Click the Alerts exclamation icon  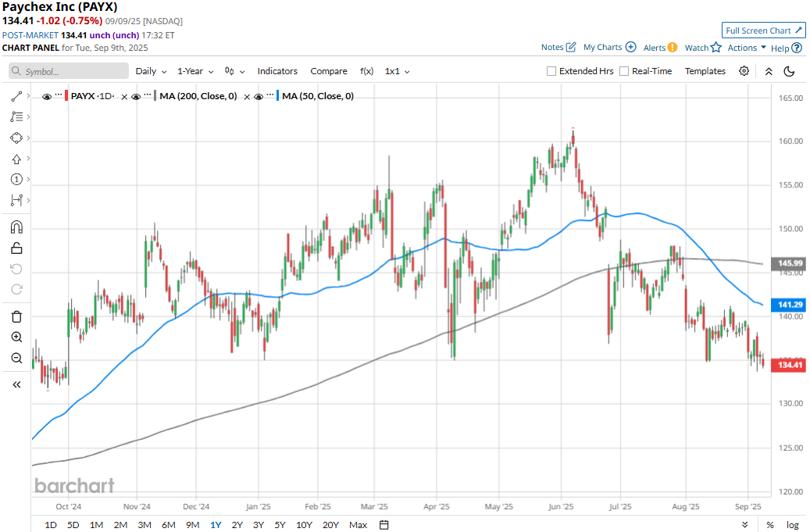(672, 48)
